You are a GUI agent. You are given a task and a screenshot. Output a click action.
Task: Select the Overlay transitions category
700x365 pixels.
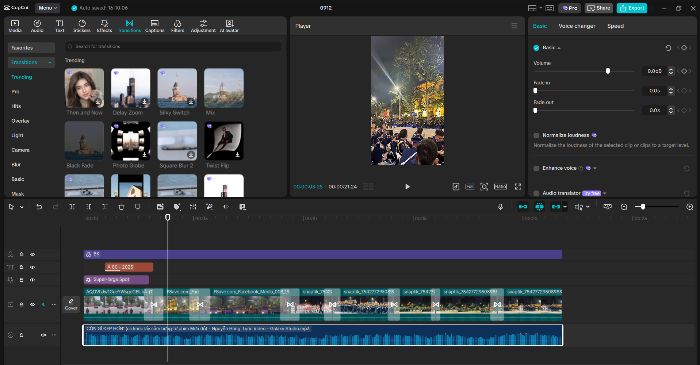click(20, 121)
